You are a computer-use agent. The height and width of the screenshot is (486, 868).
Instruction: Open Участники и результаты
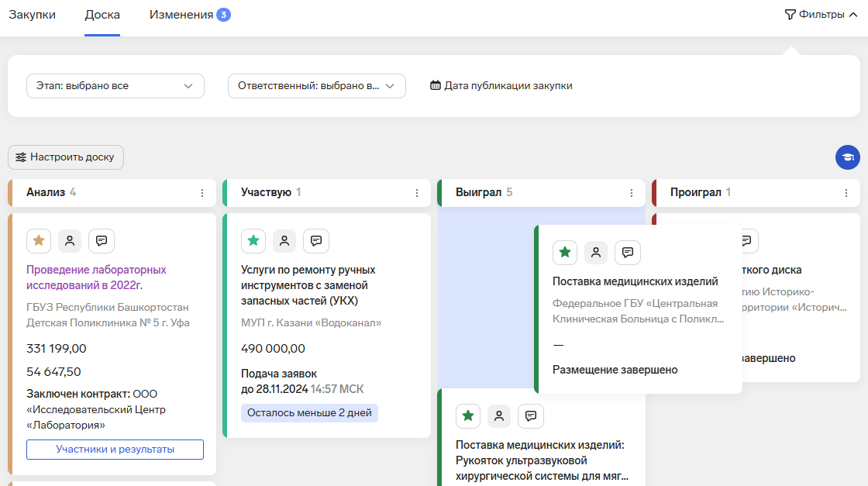(115, 450)
